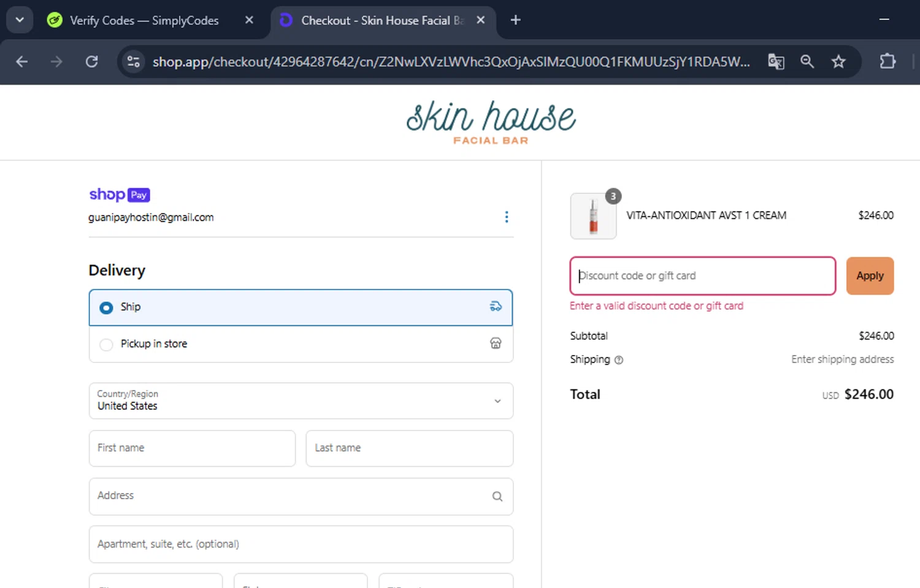Translate this page icon
Screen dimensions: 920x588
point(776,61)
